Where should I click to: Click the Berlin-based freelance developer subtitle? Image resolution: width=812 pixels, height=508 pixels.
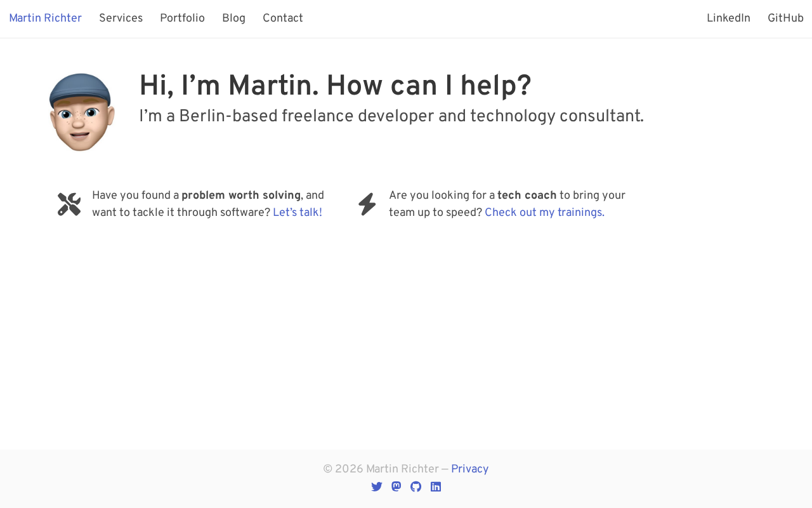click(391, 116)
